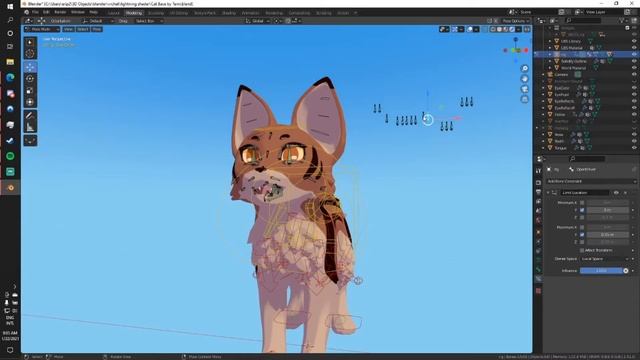
Task: Toggle the Maximum Z limit checkbox
Action: (582, 242)
